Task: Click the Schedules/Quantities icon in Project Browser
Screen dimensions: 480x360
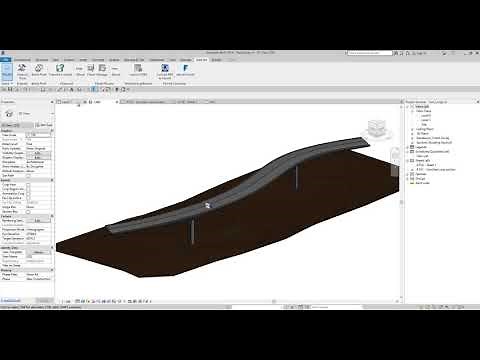Action: pyautogui.click(x=412, y=151)
